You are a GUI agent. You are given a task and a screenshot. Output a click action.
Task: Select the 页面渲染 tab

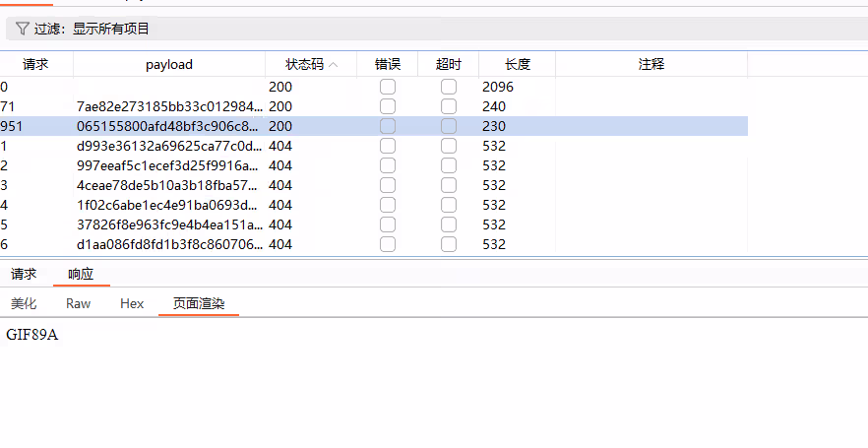[x=199, y=303]
